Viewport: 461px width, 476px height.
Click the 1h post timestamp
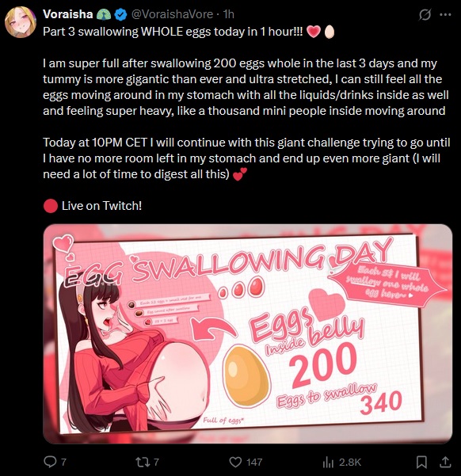[228, 14]
